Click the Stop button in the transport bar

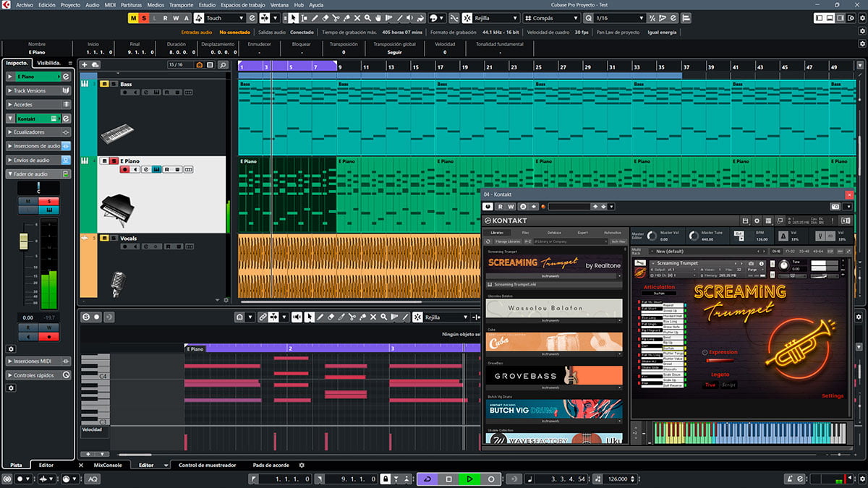coord(448,479)
